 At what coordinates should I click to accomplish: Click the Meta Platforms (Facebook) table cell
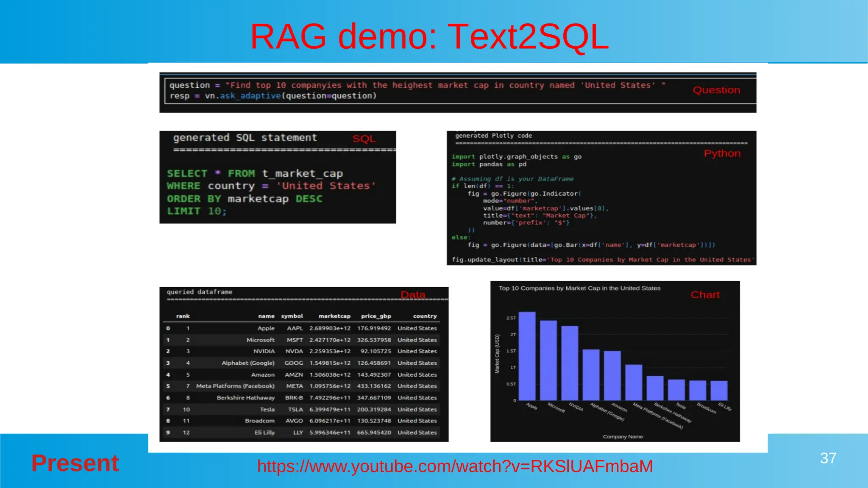(235, 386)
